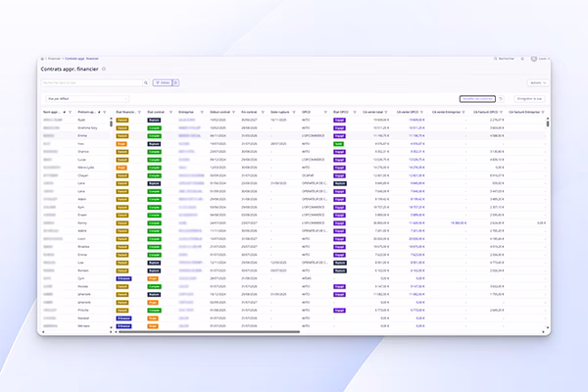The height and width of the screenshot is (392, 588).
Task: Click the Louis user avatar
Action: (x=534, y=59)
